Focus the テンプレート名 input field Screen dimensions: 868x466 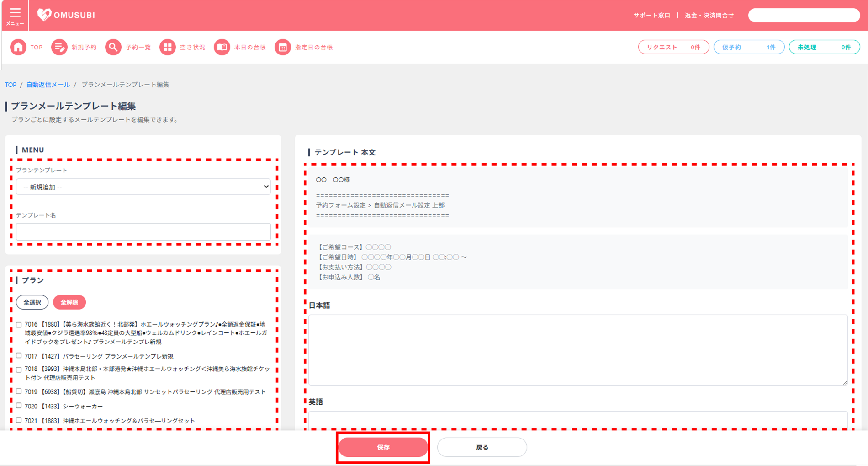point(143,231)
